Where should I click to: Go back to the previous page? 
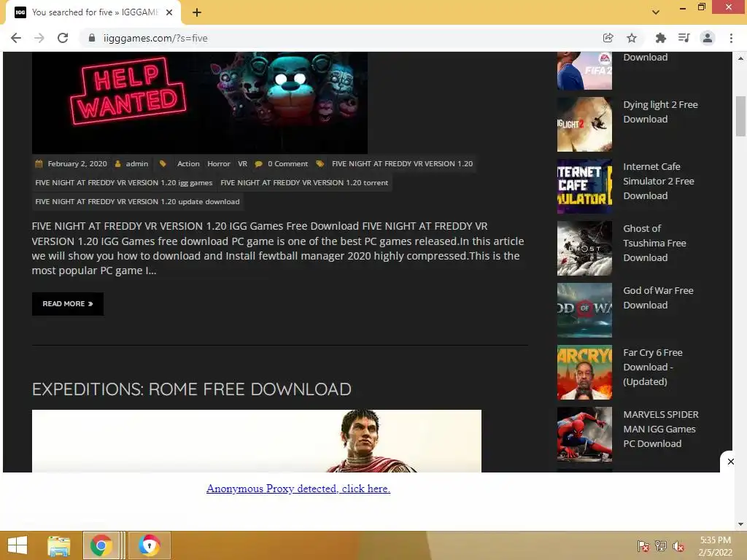tap(16, 38)
